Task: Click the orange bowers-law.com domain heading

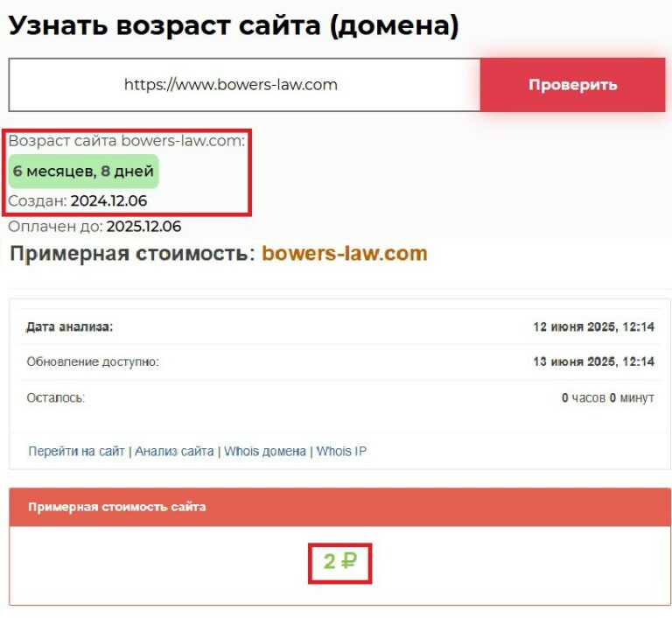Action: pos(345,254)
